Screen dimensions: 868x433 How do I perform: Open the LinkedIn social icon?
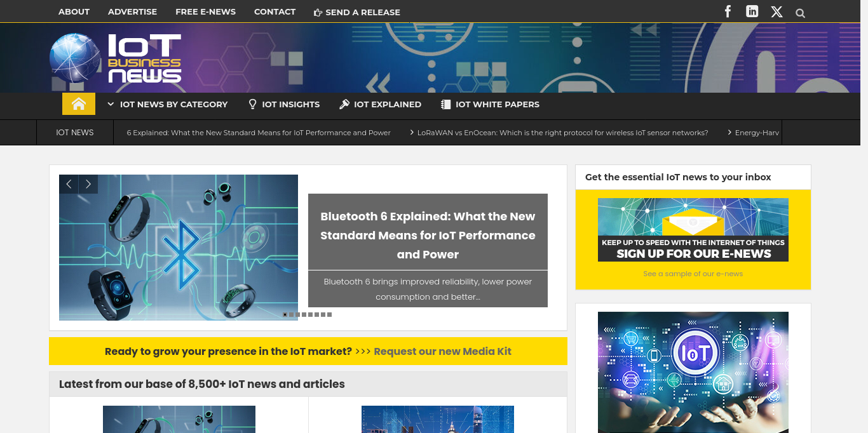[752, 11]
